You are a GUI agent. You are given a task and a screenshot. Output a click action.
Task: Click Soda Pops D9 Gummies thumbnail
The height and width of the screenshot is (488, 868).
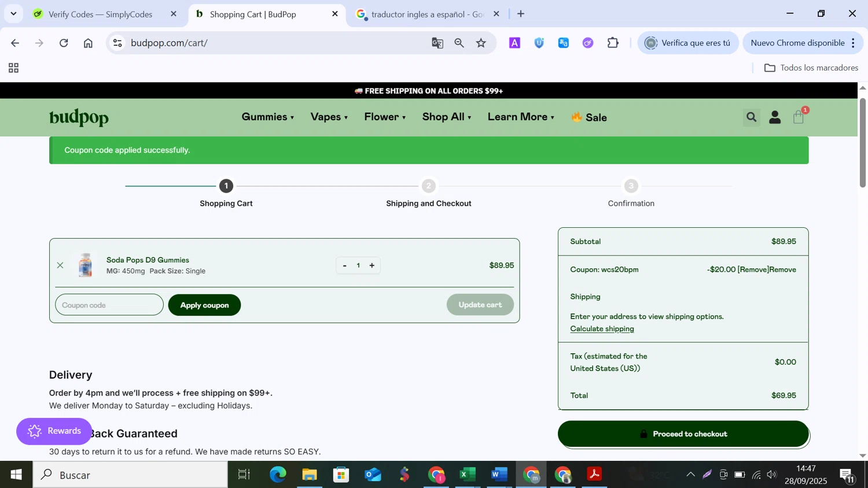[x=86, y=265]
